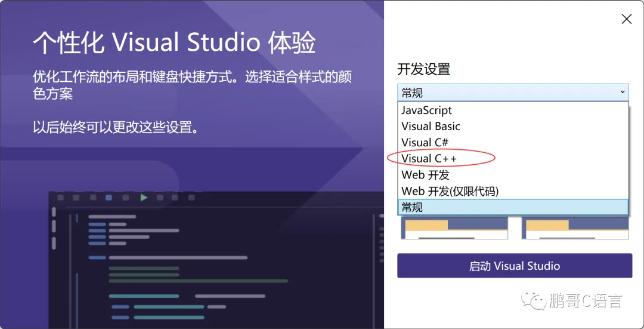Select Visual C++ from the list
The image size is (644, 329).
513,158
